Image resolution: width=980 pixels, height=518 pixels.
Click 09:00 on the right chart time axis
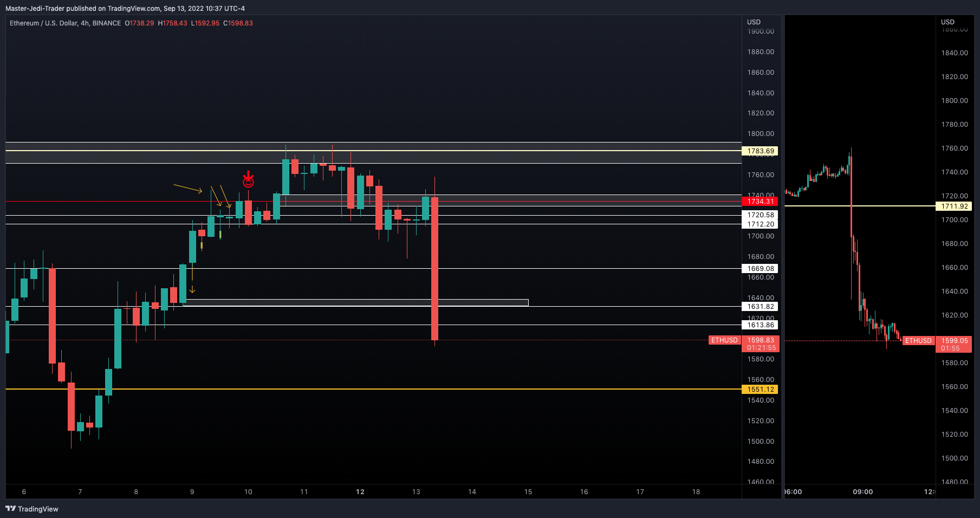tap(863, 492)
